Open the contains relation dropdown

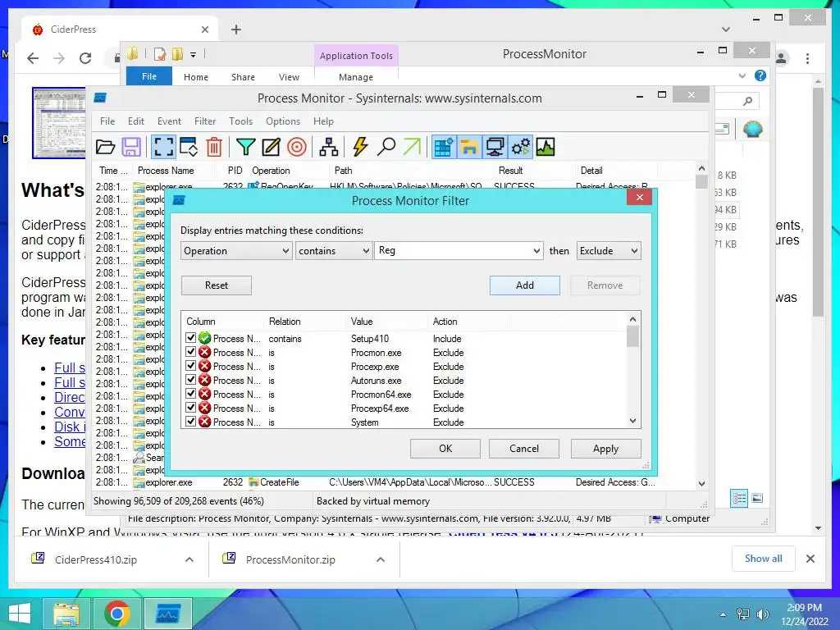point(334,251)
